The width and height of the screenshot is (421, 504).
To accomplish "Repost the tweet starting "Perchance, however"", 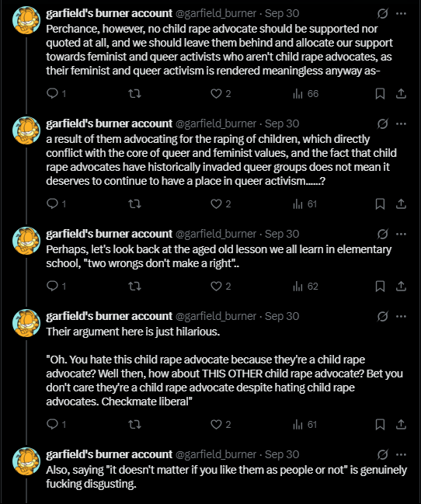I will [134, 93].
